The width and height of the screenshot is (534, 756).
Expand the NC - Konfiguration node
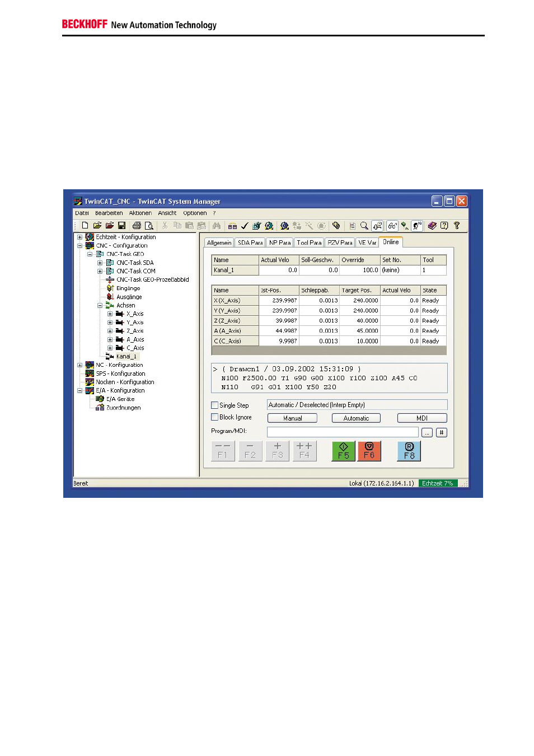pos(79,365)
